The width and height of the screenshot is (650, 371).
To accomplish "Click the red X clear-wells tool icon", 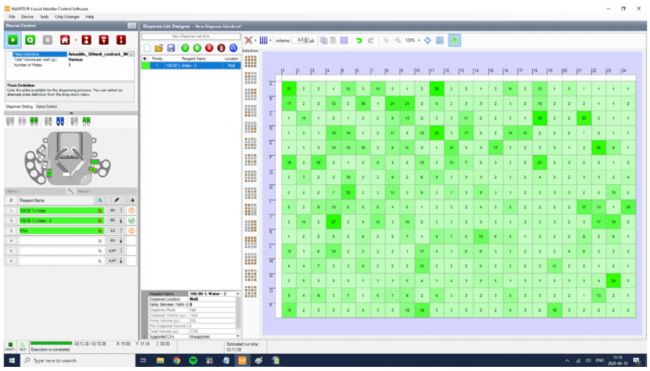I will 248,40.
